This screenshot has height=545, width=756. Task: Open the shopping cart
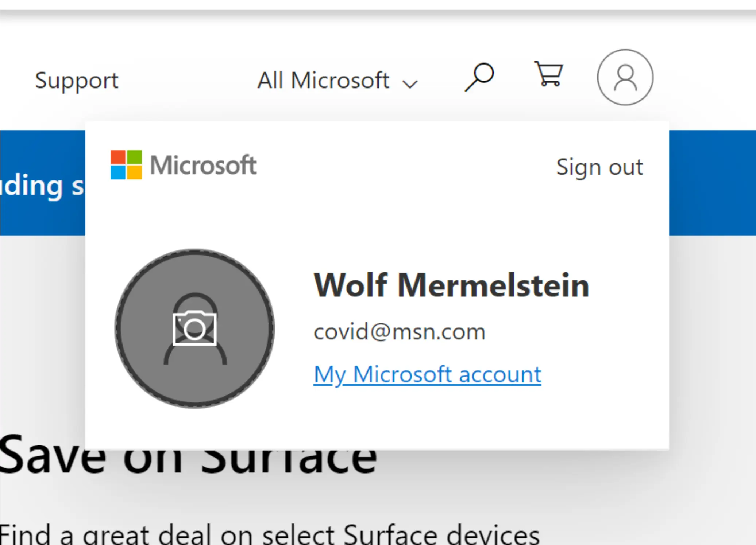548,74
